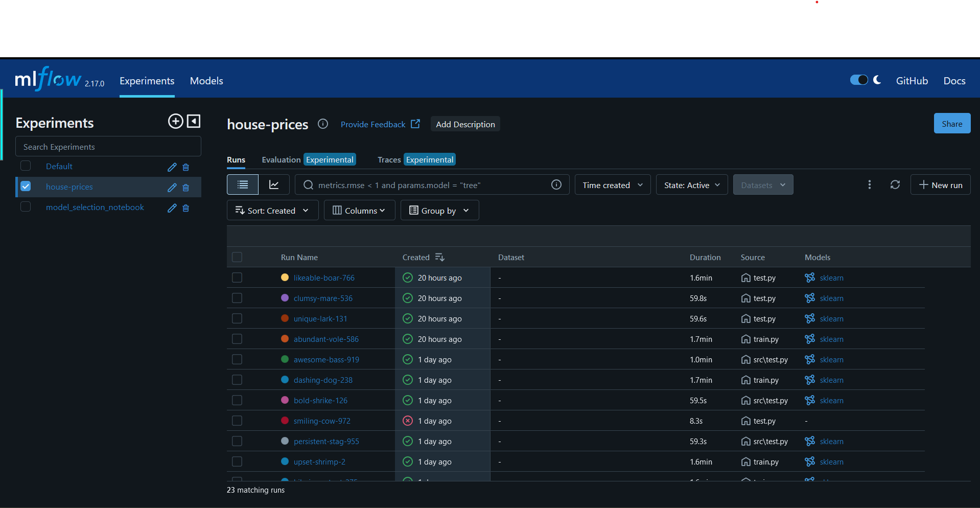
Task: Click the Share button
Action: pyautogui.click(x=952, y=123)
